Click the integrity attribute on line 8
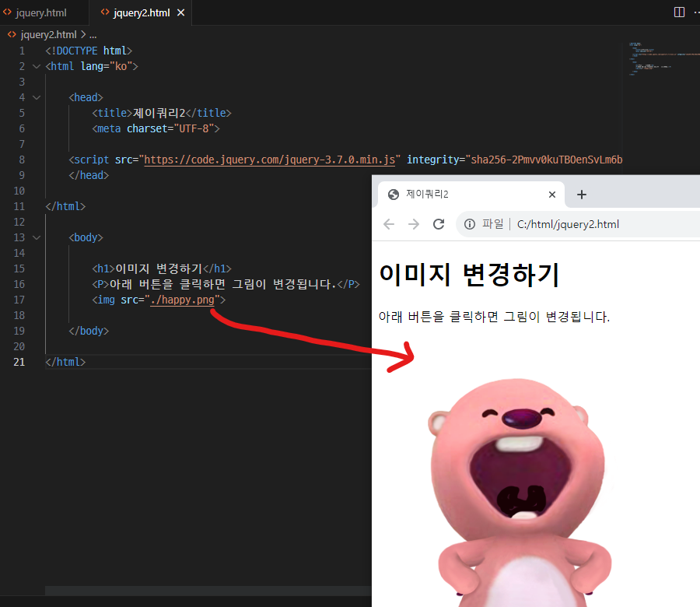This screenshot has height=607, width=700. click(514, 160)
